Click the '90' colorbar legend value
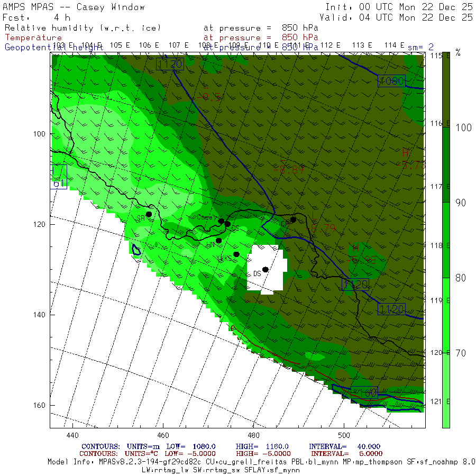The width and height of the screenshot is (476, 476). tap(461, 203)
